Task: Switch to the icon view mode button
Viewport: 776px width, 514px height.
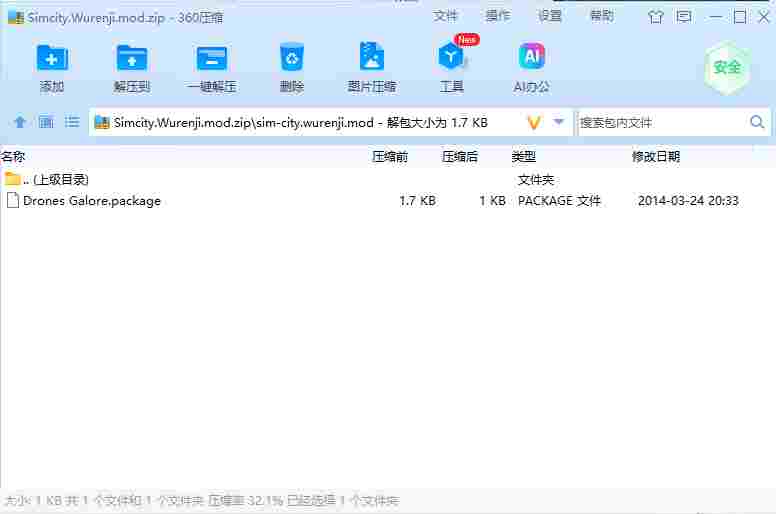Action: 46,122
